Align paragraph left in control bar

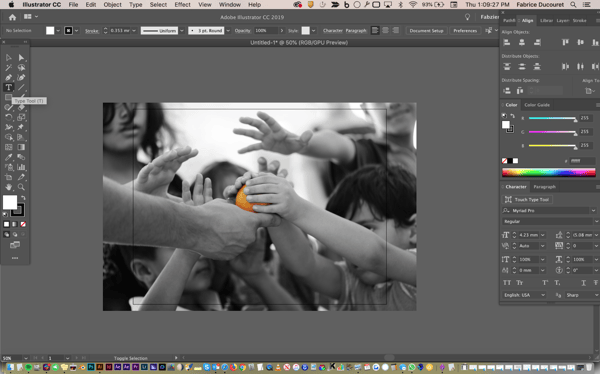pos(375,30)
